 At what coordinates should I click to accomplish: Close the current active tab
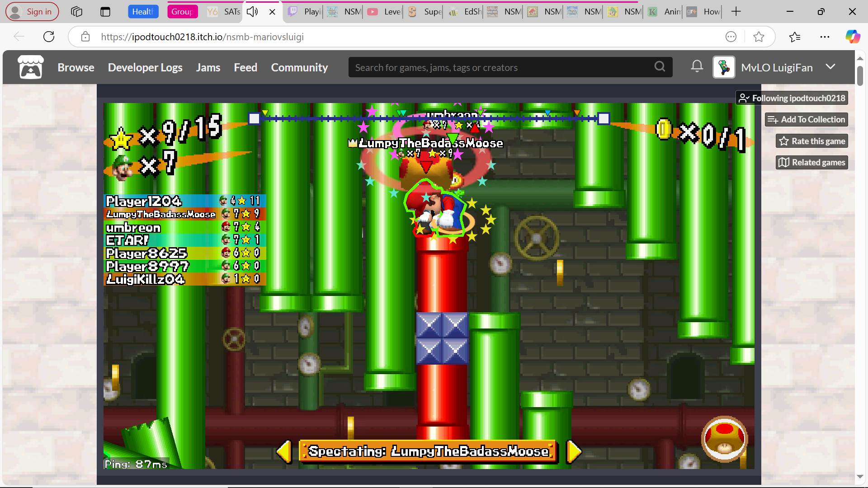click(x=272, y=12)
